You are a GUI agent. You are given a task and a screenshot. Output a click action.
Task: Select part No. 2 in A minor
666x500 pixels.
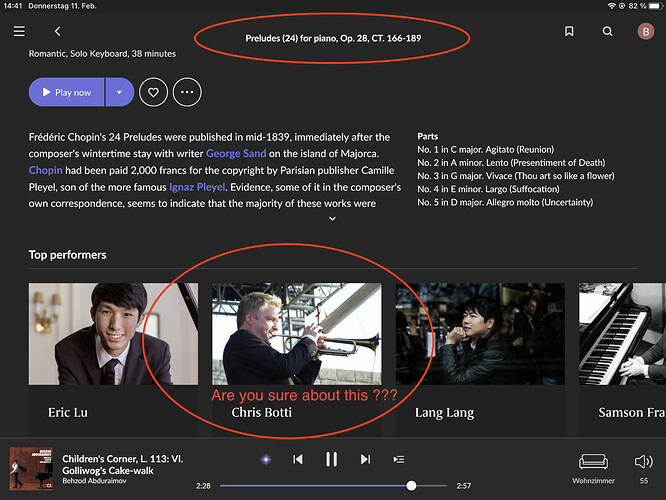pyautogui.click(x=511, y=163)
